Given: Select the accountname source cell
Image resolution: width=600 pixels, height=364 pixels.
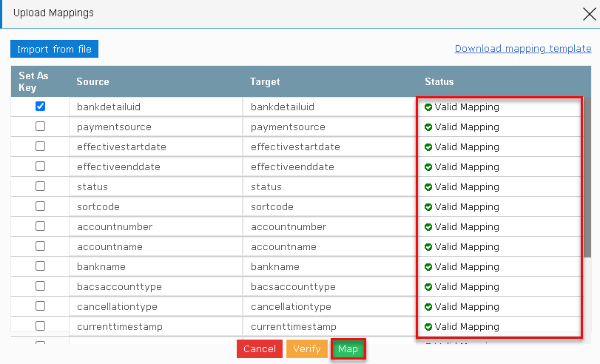Looking at the screenshot, I should click(x=156, y=246).
